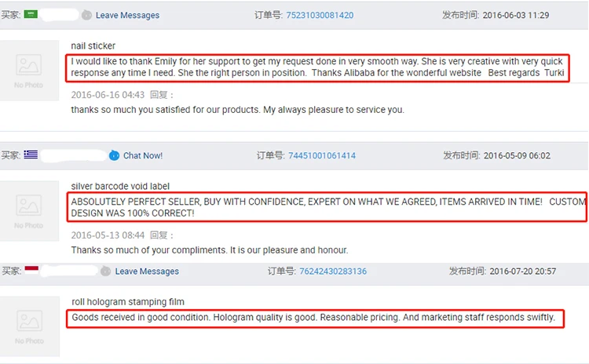Click Leave Messages for the hologram film buyer
589x364 pixels.
click(x=147, y=271)
